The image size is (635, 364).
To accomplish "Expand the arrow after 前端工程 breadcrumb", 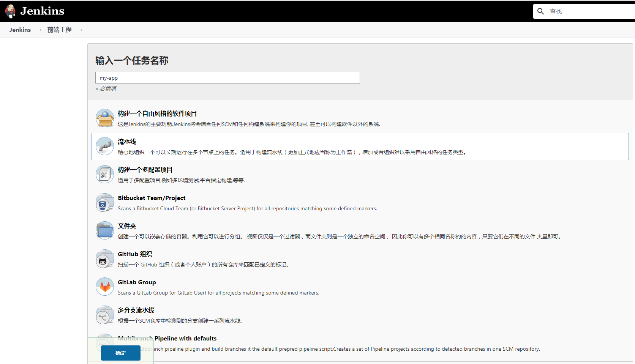I will 81,30.
